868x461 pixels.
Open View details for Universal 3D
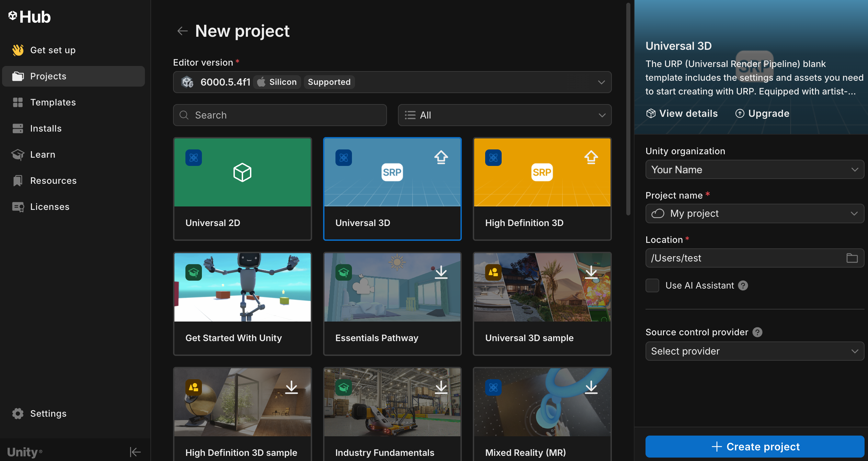pyautogui.click(x=682, y=113)
